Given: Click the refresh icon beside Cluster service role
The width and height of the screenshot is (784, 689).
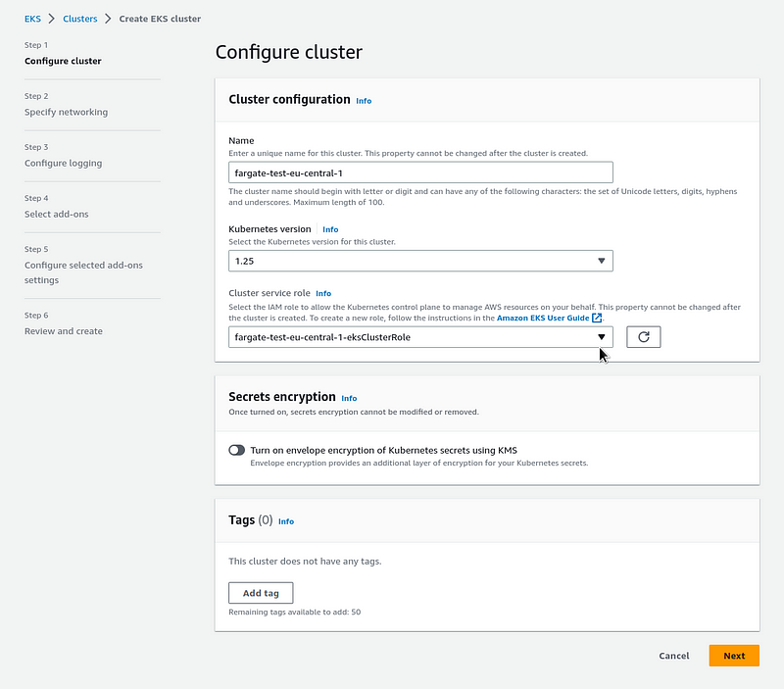Looking at the screenshot, I should 643,337.
